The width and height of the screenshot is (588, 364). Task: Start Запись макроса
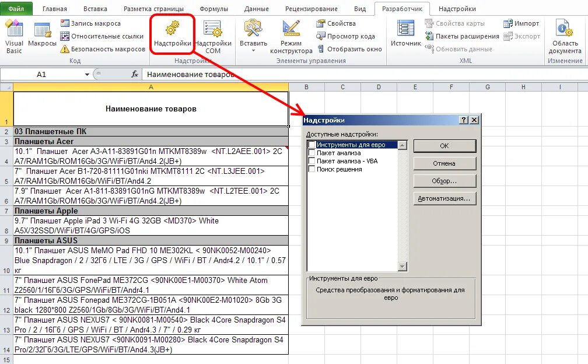tap(91, 23)
